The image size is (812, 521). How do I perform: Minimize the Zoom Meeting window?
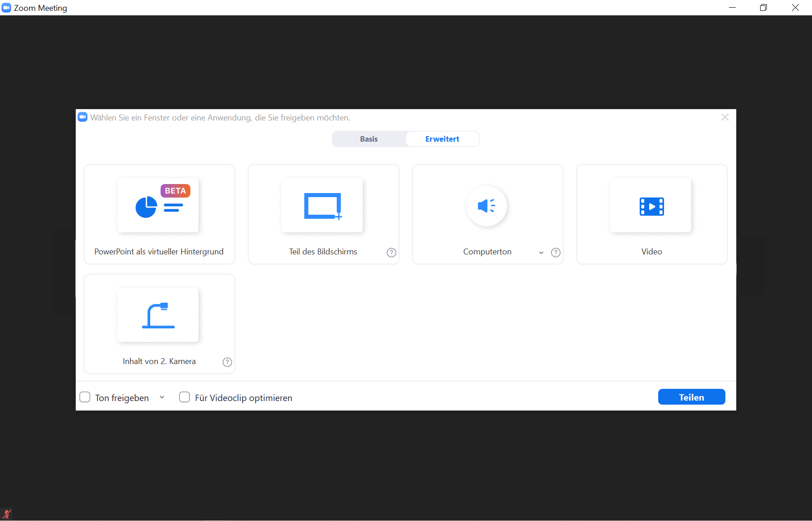[x=732, y=8]
